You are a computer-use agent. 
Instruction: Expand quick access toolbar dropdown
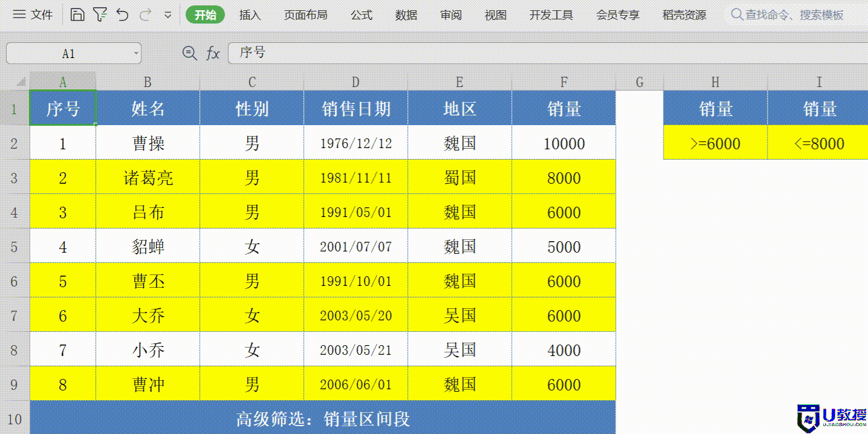168,16
